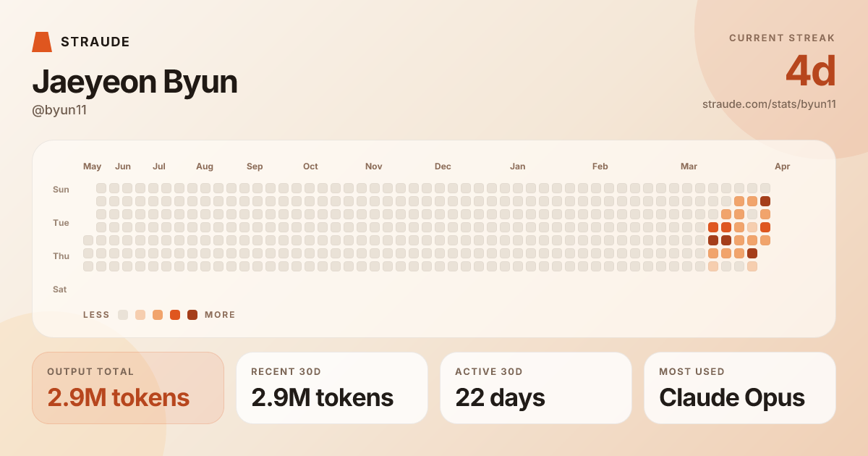
Task: Click the bright orange legend swatch
Action: [x=175, y=315]
